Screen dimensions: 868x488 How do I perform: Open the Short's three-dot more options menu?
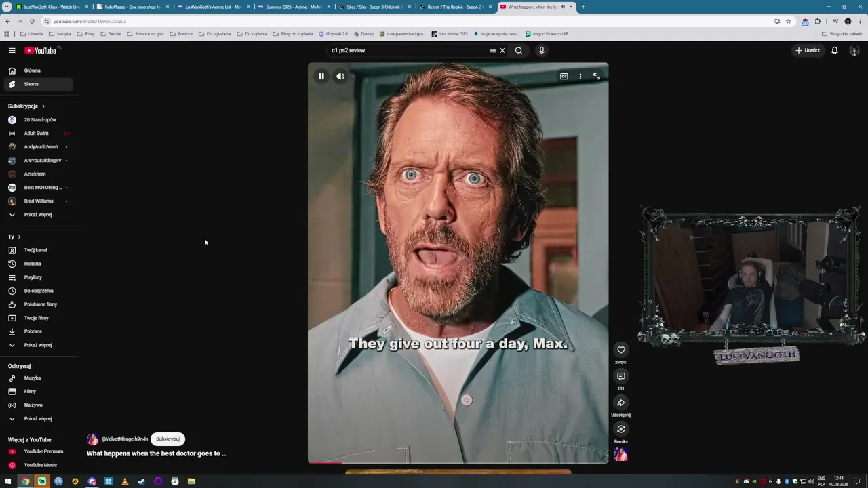[580, 77]
